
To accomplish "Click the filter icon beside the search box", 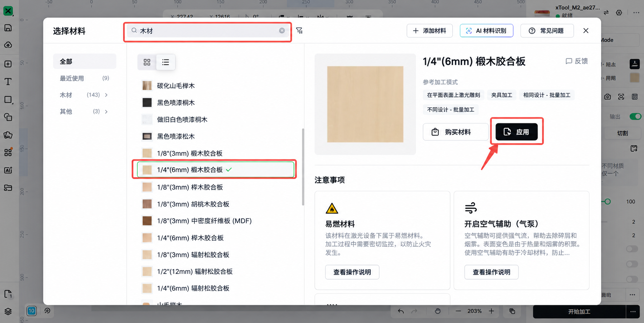I will [x=299, y=31].
